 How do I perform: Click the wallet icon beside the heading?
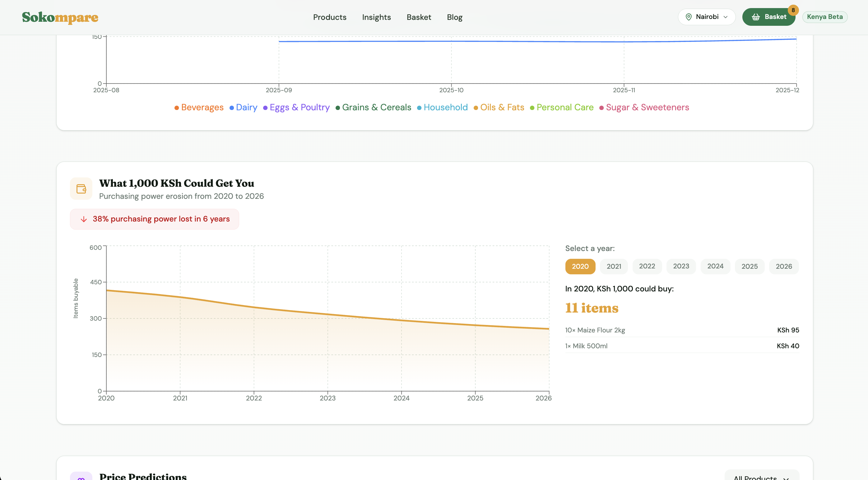coord(81,189)
